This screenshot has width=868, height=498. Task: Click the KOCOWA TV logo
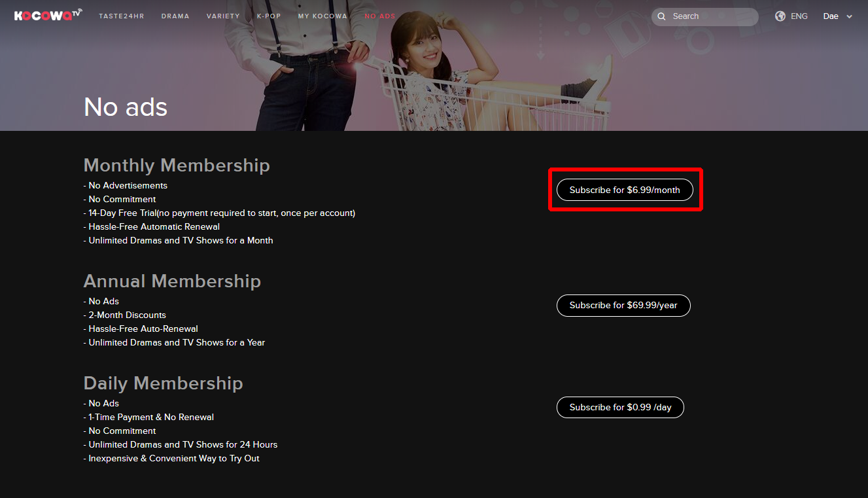(x=48, y=15)
